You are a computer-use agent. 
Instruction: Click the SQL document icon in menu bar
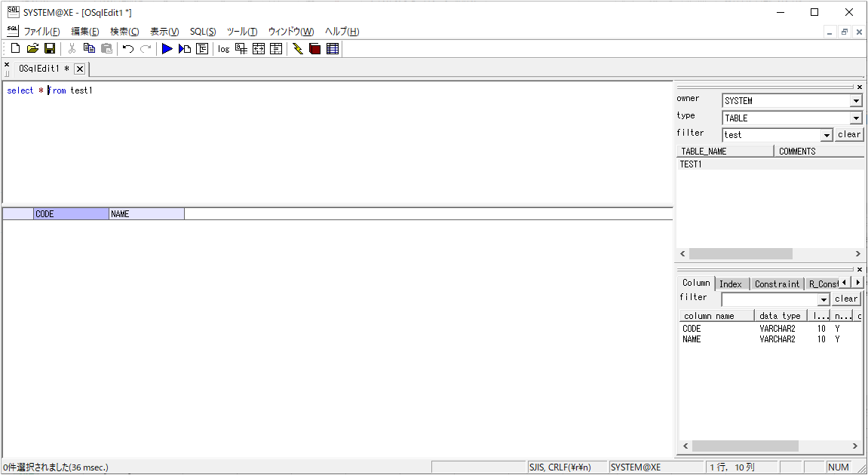click(12, 30)
